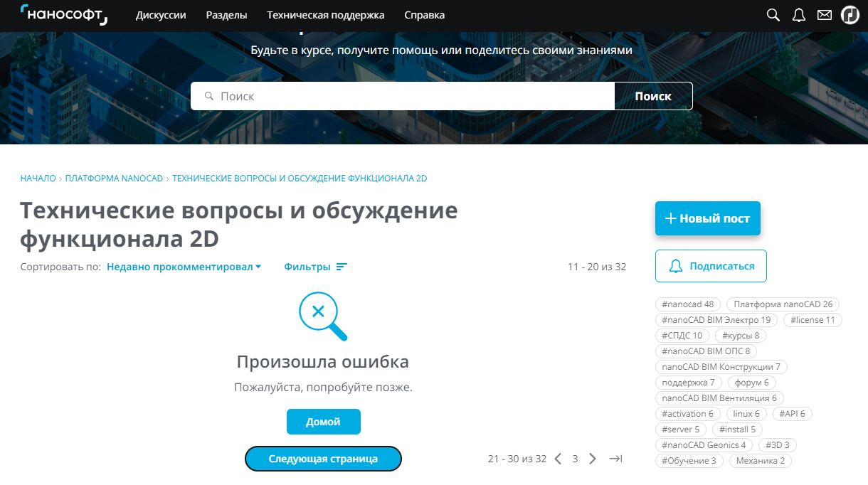Viewport: 868px width, 485px height.
Task: Open messages envelope icon
Action: 825,15
